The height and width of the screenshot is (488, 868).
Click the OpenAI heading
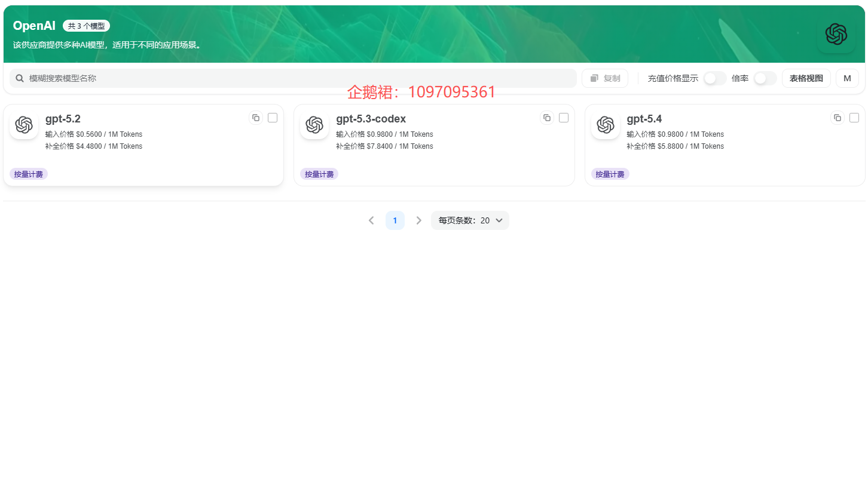pyautogui.click(x=34, y=26)
